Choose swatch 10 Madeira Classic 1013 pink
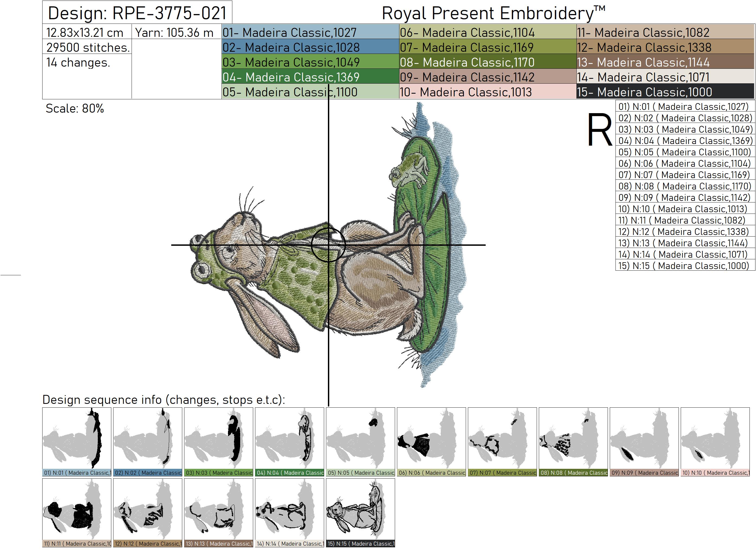Viewport: 756px width, 550px height. click(x=487, y=92)
